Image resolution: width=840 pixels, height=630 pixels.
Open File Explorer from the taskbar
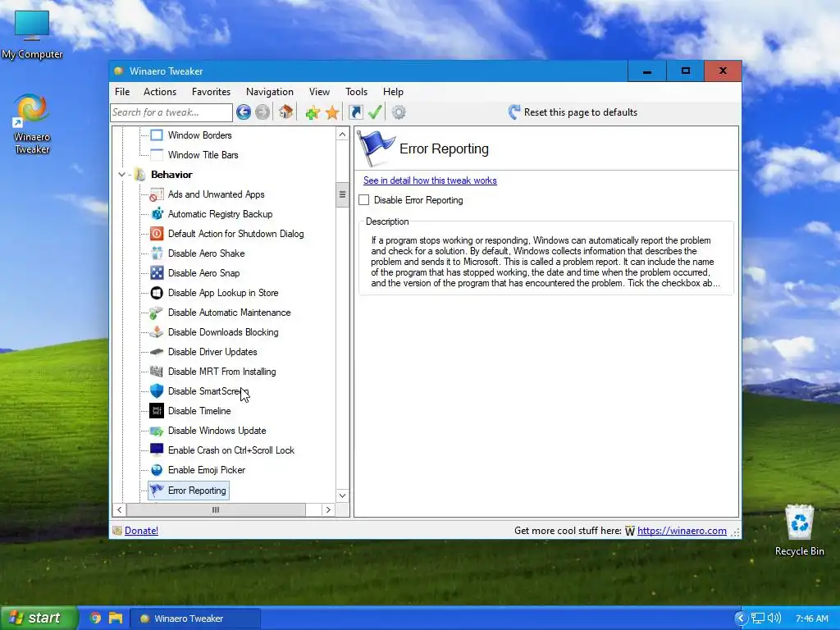115,619
